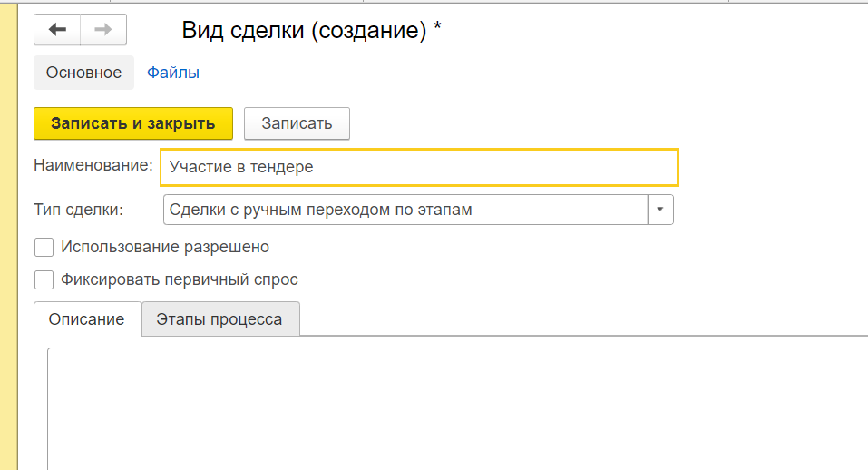Switch to the Этапы процесса tab

(220, 319)
